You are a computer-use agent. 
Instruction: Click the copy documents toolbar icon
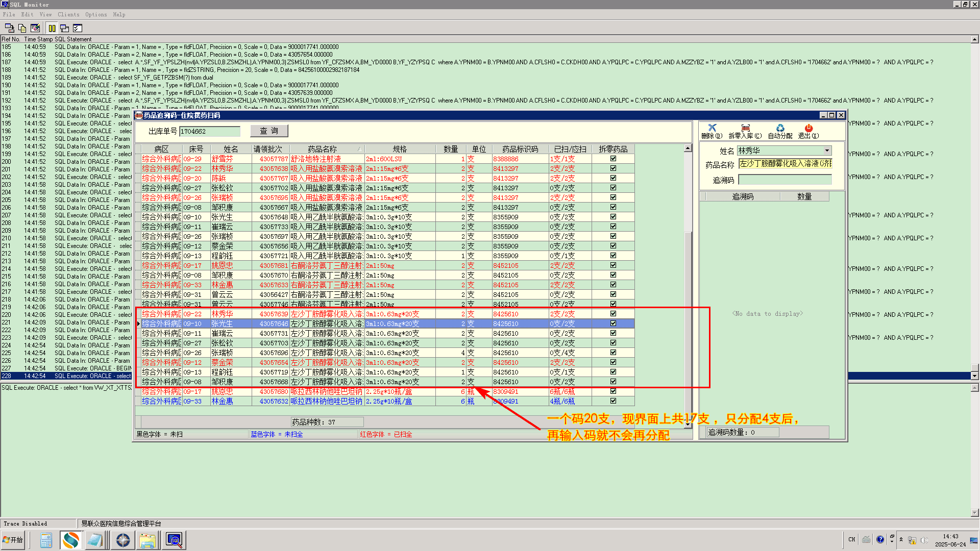pos(22,28)
